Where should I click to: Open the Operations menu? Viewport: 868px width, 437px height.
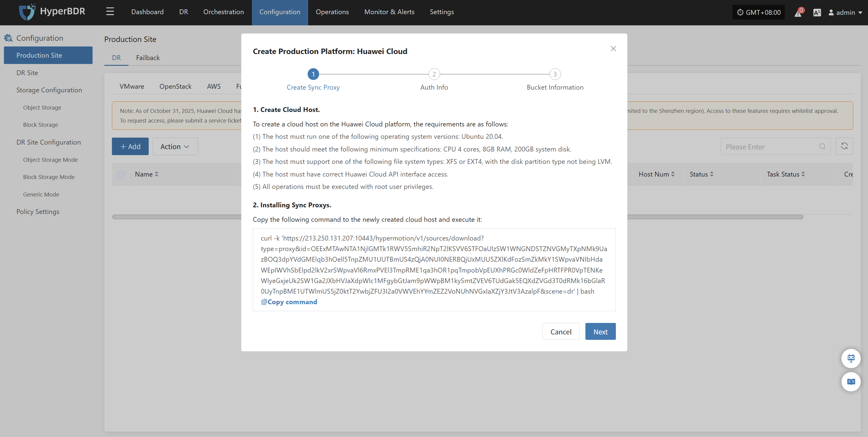click(332, 12)
